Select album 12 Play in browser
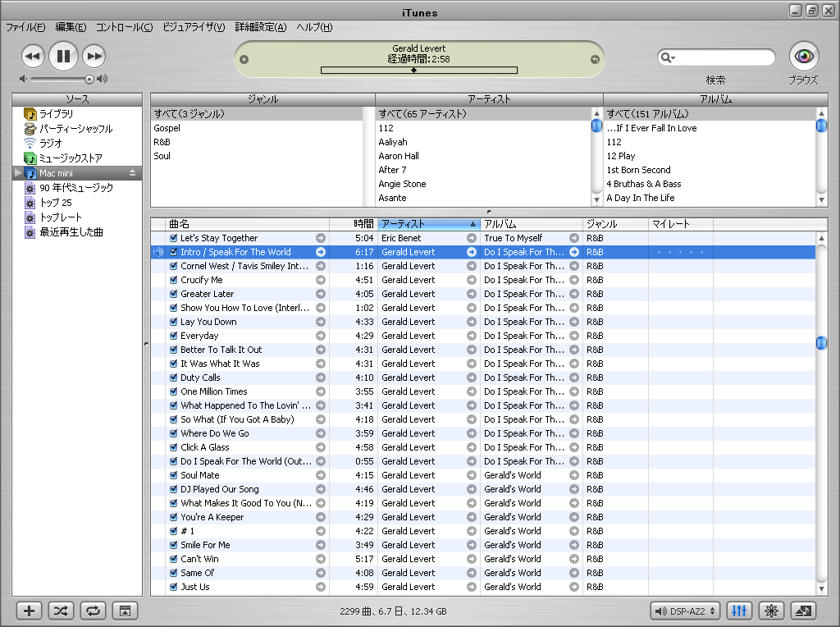 click(710, 156)
